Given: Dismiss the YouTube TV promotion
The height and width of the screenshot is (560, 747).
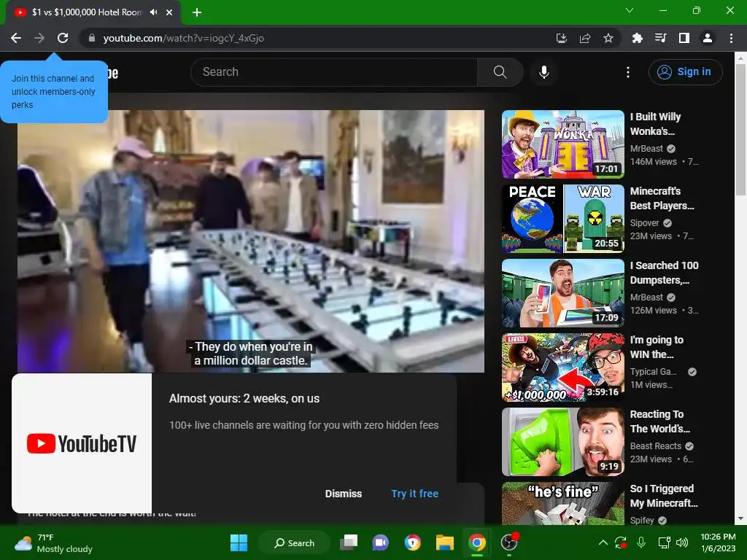Looking at the screenshot, I should click(x=344, y=494).
